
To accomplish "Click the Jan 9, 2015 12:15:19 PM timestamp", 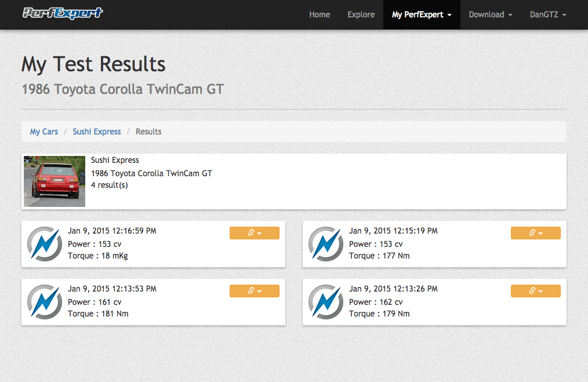I will (393, 231).
